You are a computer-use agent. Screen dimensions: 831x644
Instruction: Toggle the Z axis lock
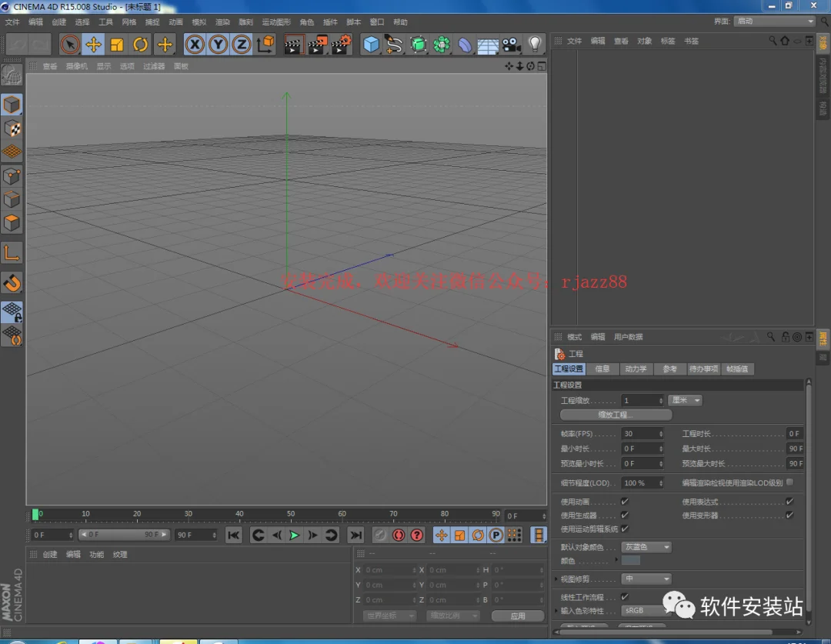tap(241, 45)
